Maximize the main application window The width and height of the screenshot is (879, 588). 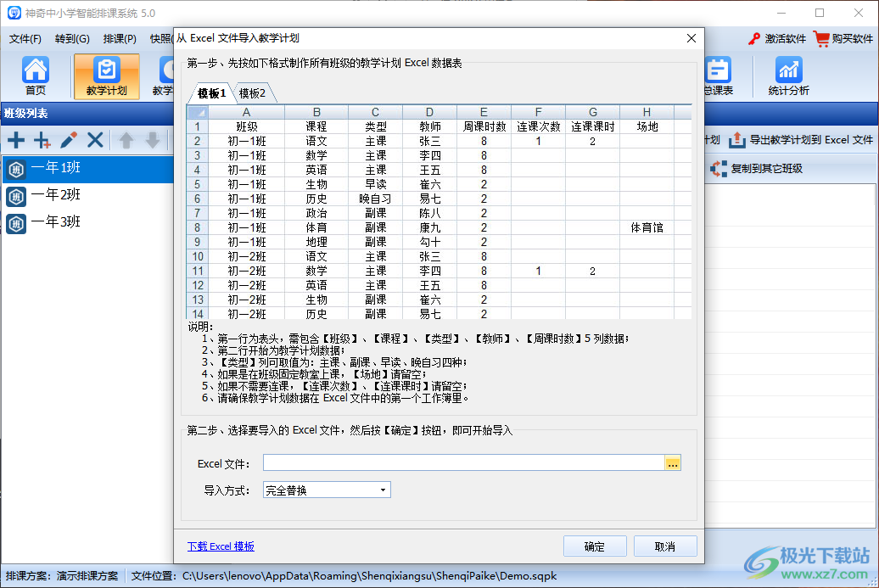click(820, 13)
